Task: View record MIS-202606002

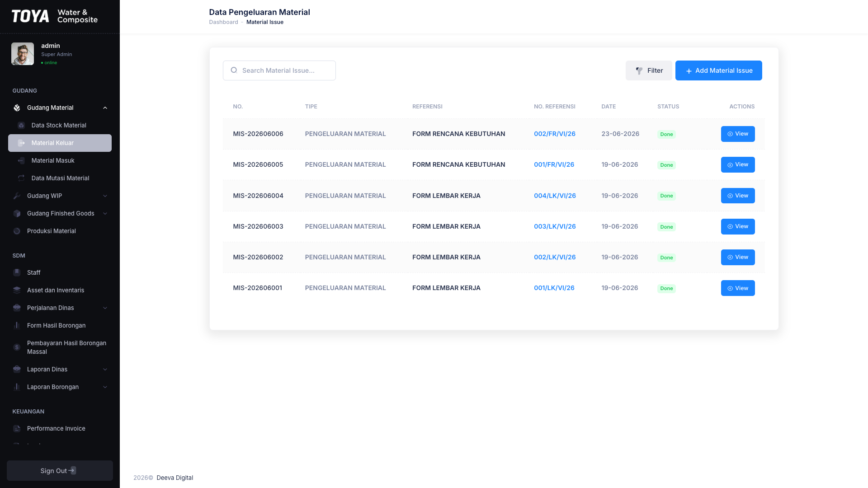Action: point(738,258)
